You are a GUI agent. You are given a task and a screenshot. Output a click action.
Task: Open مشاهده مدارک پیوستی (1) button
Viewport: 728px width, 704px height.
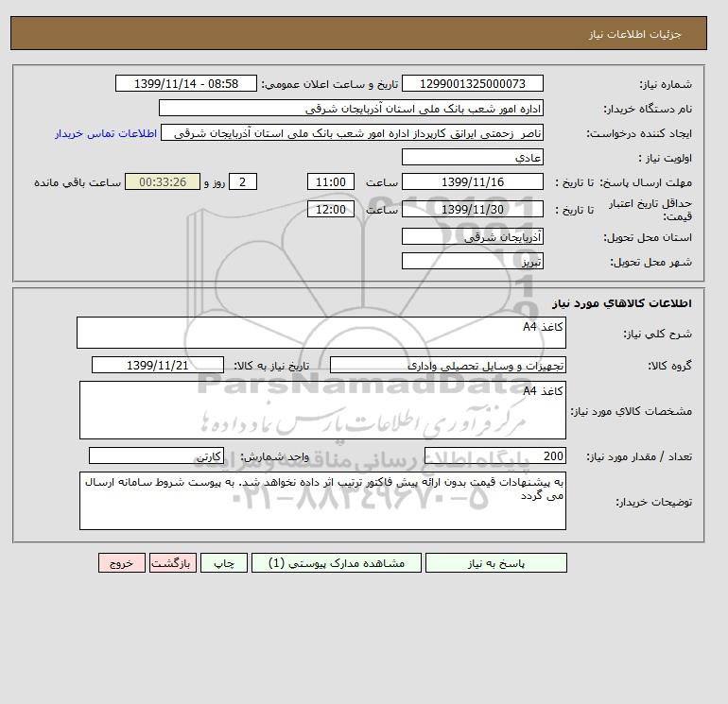(337, 563)
